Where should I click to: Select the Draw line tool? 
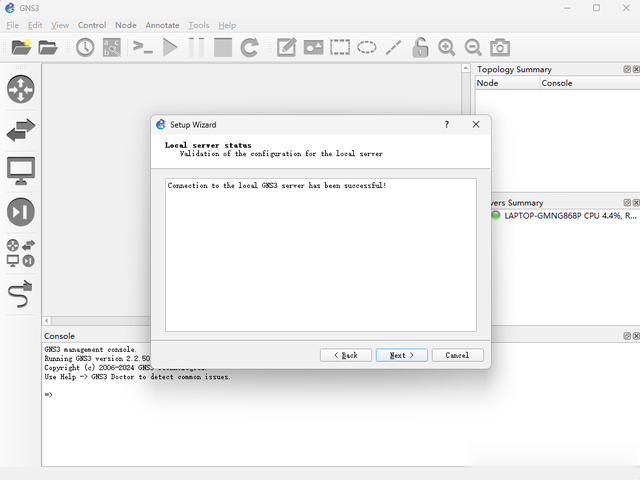click(x=393, y=47)
